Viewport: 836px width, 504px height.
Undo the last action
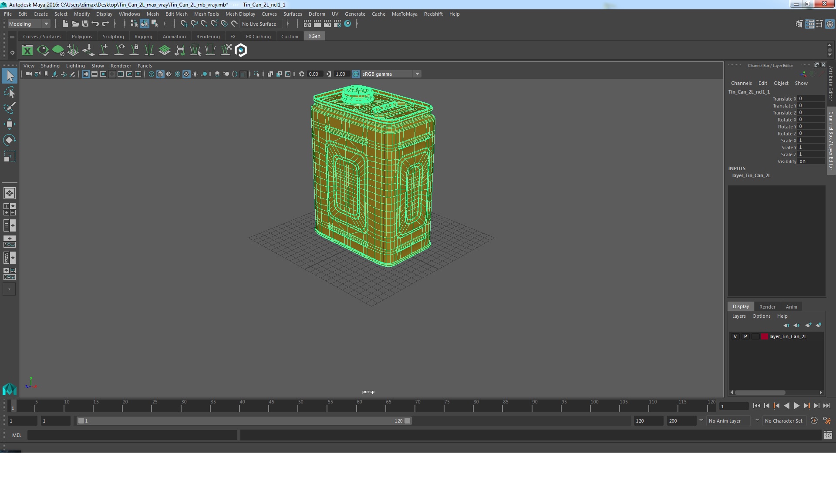point(95,24)
